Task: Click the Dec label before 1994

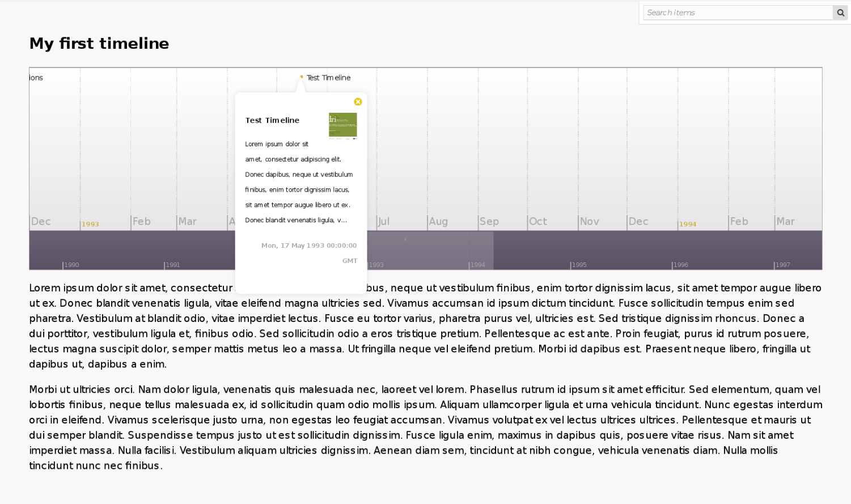Action: point(638,222)
